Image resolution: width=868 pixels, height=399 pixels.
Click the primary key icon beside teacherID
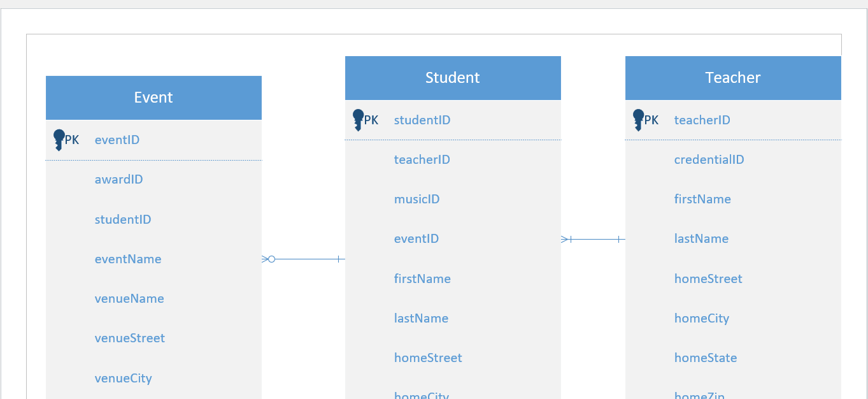click(639, 120)
